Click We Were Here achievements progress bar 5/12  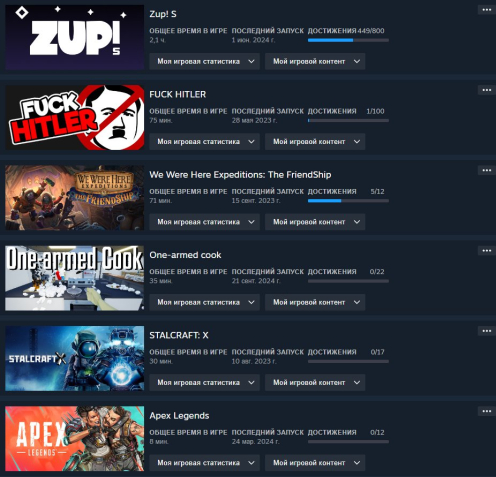click(348, 201)
